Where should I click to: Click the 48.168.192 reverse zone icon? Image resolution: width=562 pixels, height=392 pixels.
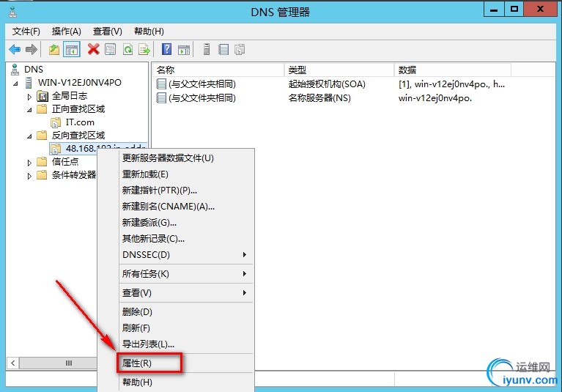[56, 149]
